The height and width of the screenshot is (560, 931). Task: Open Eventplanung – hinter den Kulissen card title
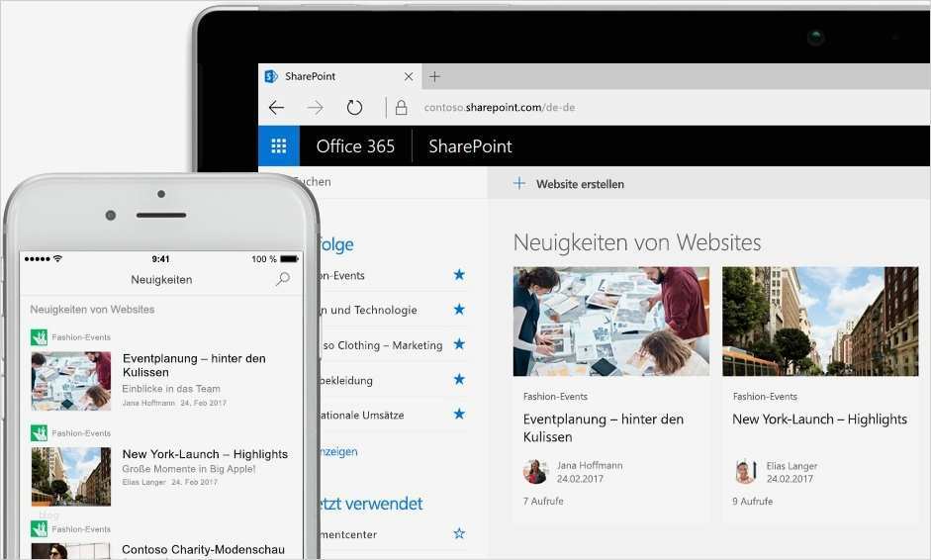pyautogui.click(x=604, y=427)
